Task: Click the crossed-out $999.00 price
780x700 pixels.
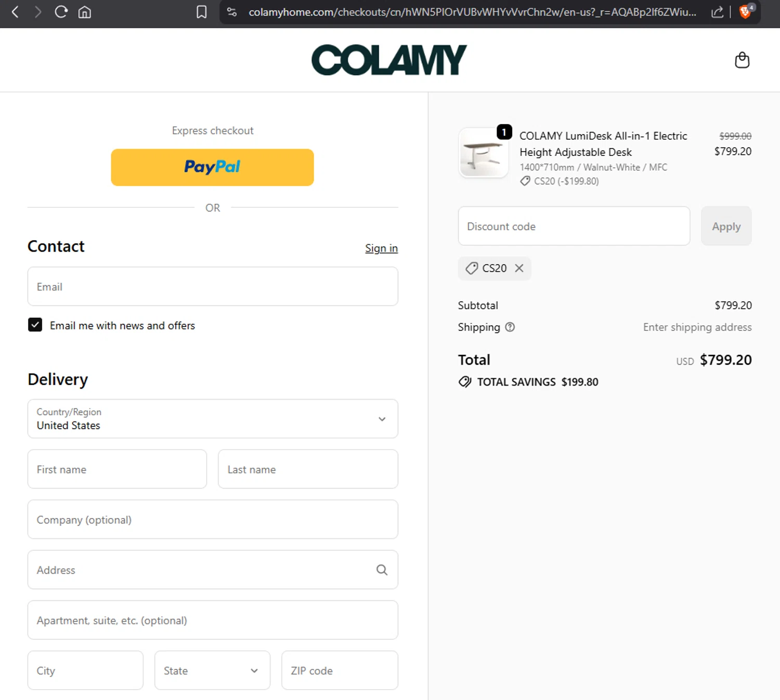Action: click(x=735, y=136)
